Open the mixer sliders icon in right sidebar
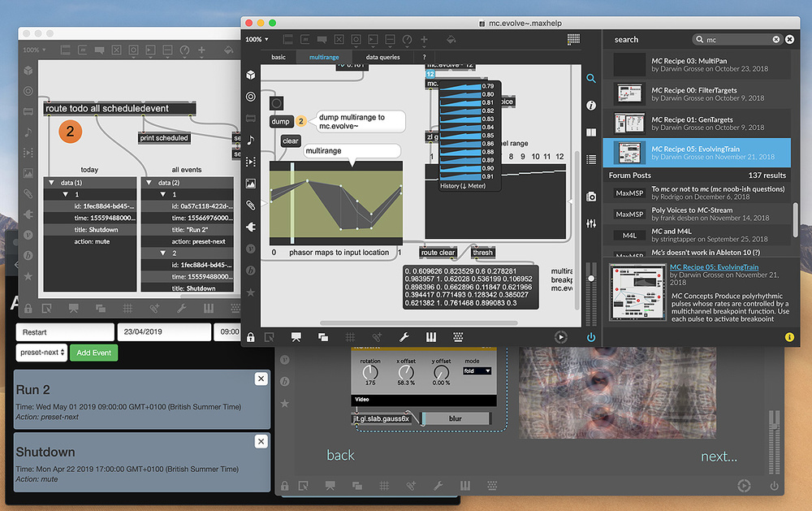Screen dimensions: 812x511 point(591,223)
